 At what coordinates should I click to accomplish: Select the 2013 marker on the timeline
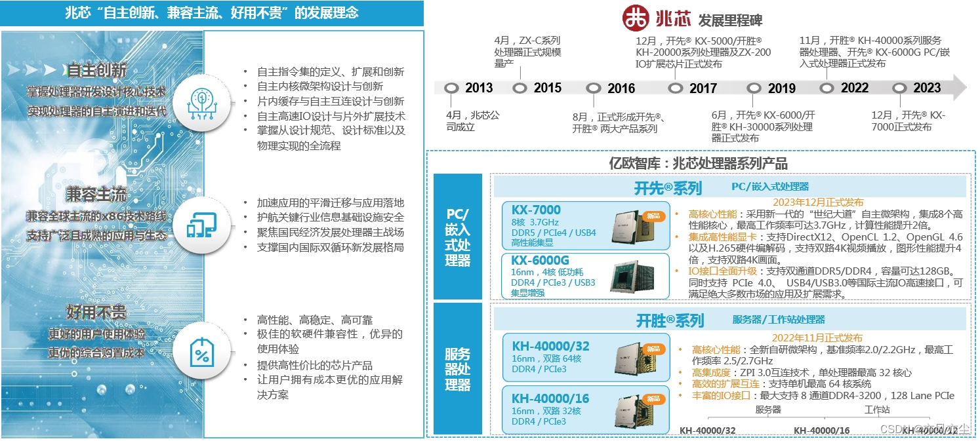(x=451, y=88)
